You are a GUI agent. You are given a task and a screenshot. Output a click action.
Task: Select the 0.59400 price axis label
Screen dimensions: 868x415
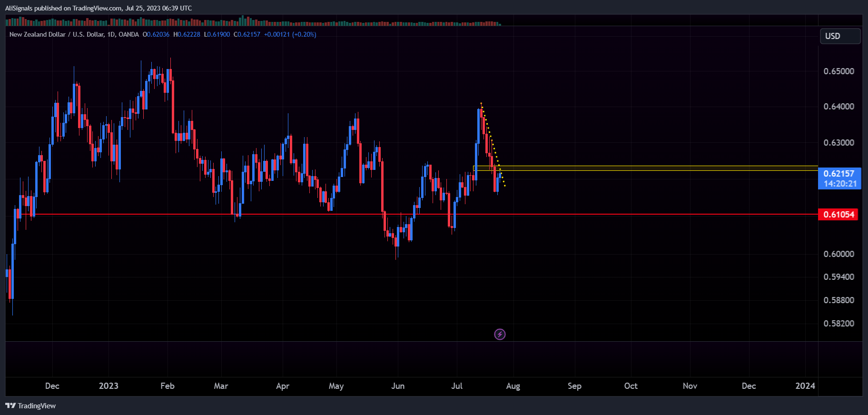tap(839, 277)
